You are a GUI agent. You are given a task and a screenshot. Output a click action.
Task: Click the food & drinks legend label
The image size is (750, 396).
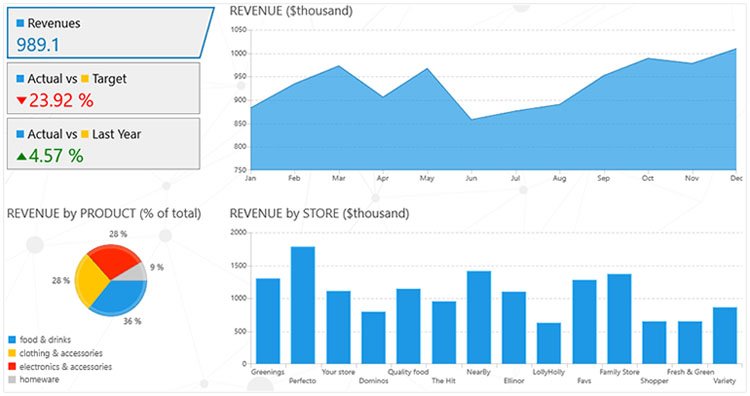tap(45, 340)
